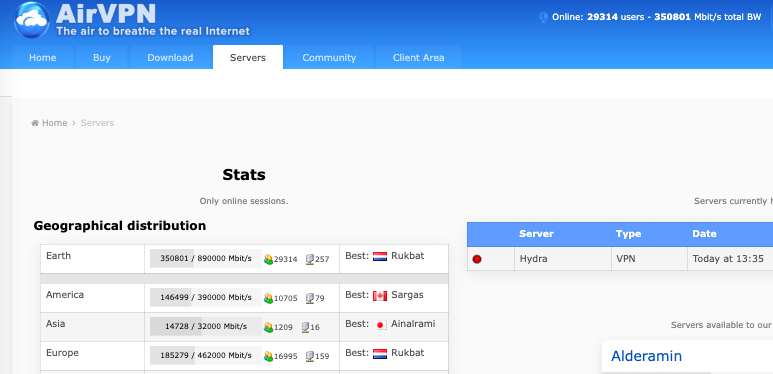Click the America server count 79
Viewport: 773px width, 374px height.
pos(319,298)
